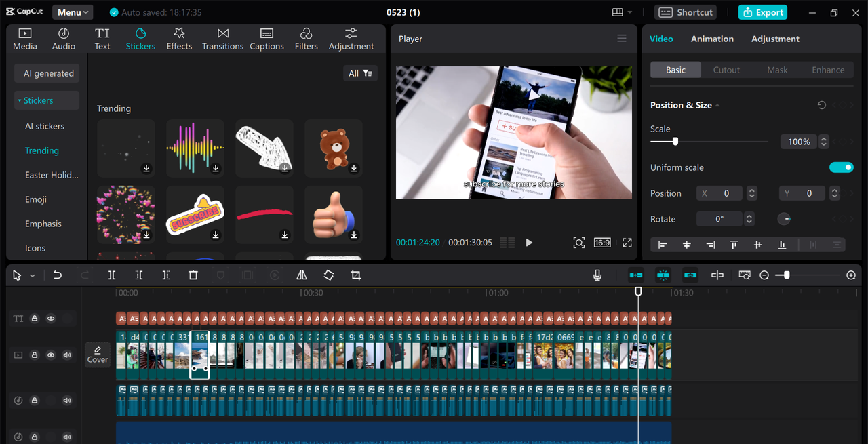Open the Text tab
The image size is (868, 444).
pos(102,39)
